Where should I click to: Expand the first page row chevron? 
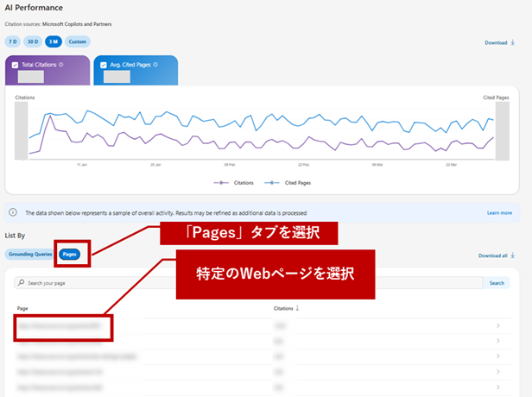(498, 326)
